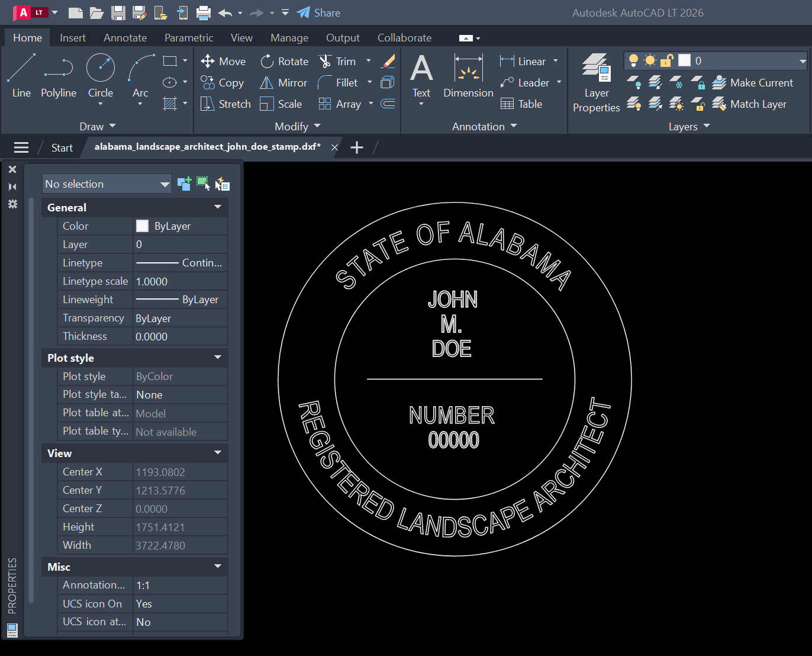812x656 pixels.
Task: Click the Array tool
Action: pyautogui.click(x=340, y=104)
